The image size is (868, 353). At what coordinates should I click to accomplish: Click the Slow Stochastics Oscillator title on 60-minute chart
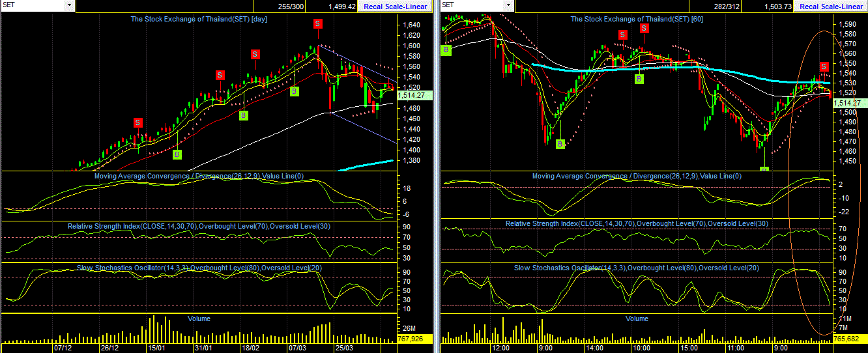pyautogui.click(x=637, y=268)
